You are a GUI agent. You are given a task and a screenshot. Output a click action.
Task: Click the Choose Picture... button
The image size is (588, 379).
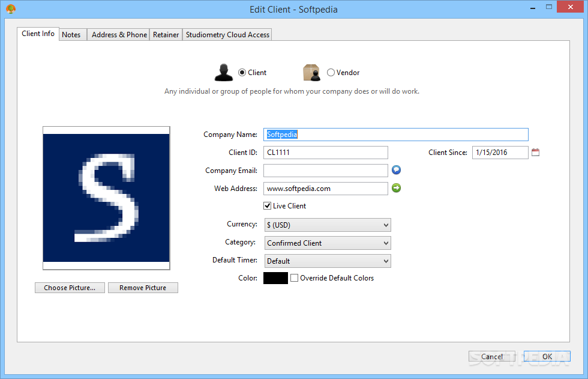70,288
